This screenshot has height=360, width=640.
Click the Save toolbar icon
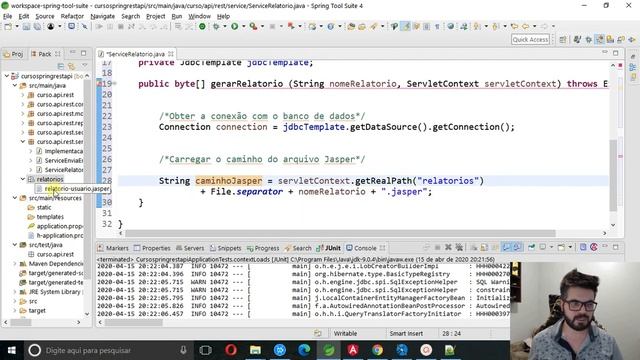coord(26,27)
